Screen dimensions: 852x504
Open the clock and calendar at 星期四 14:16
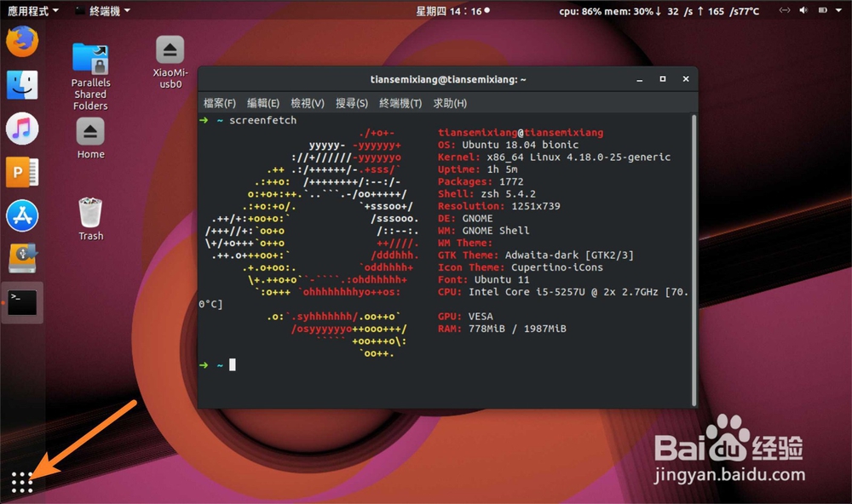(452, 11)
